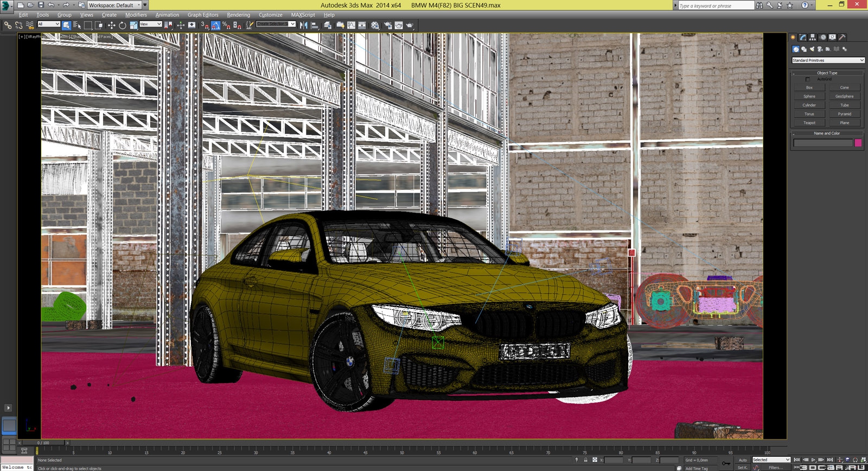This screenshot has height=471, width=868.
Task: Open the Modifiers menu
Action: click(x=136, y=15)
